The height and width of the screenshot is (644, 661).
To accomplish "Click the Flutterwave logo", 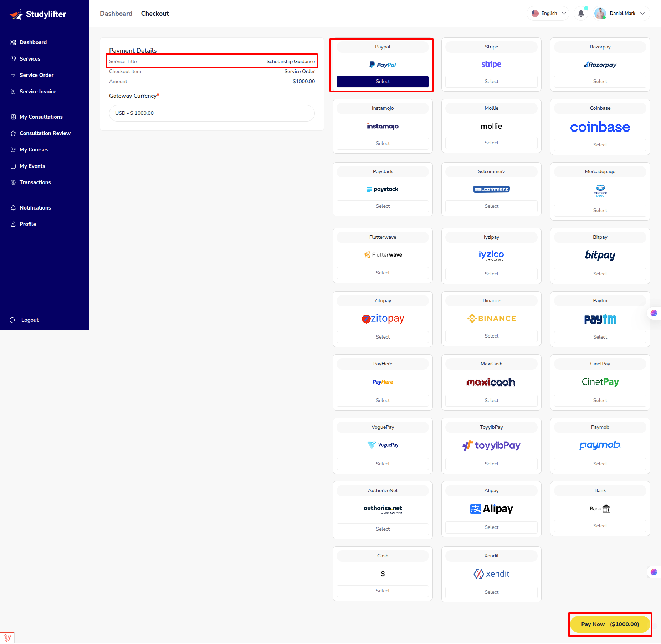I will [383, 254].
